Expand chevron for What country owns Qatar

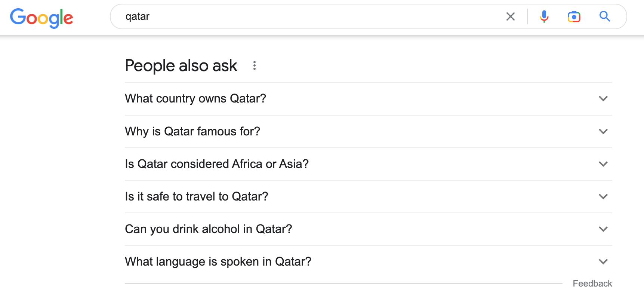(x=603, y=99)
